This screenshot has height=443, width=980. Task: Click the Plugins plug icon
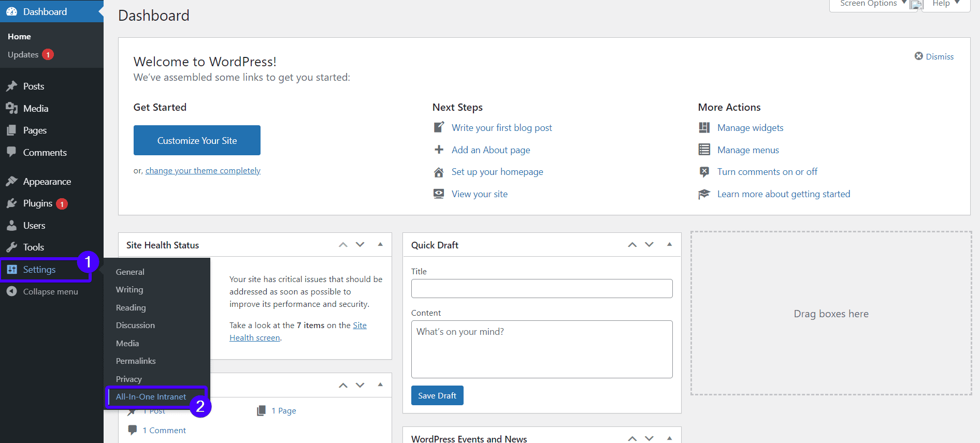(11, 203)
